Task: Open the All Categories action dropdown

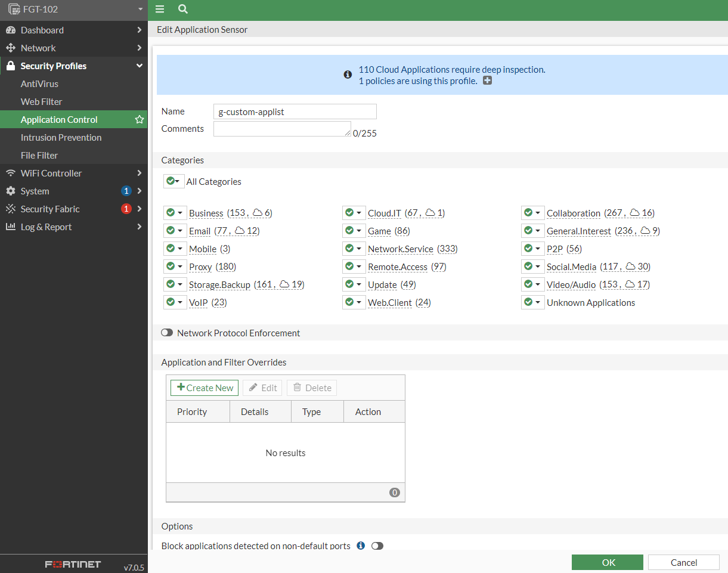Action: click(174, 182)
